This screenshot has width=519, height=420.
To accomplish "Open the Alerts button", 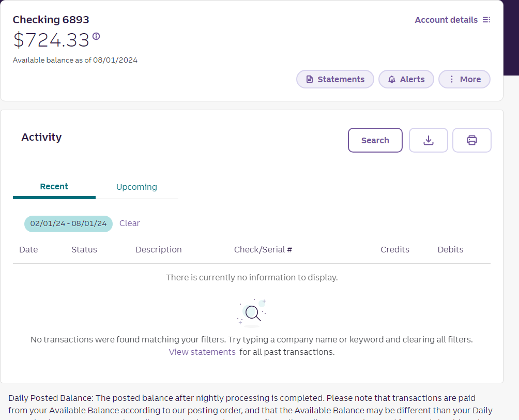I will tap(406, 80).
